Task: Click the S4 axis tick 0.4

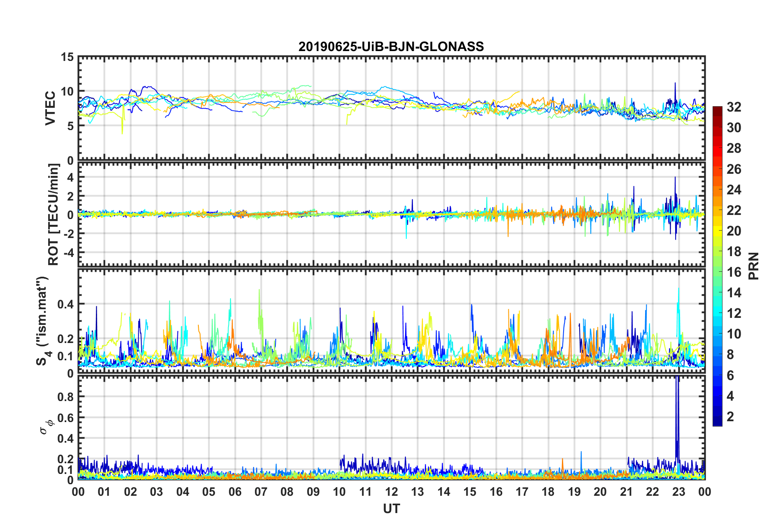Action: (x=66, y=305)
